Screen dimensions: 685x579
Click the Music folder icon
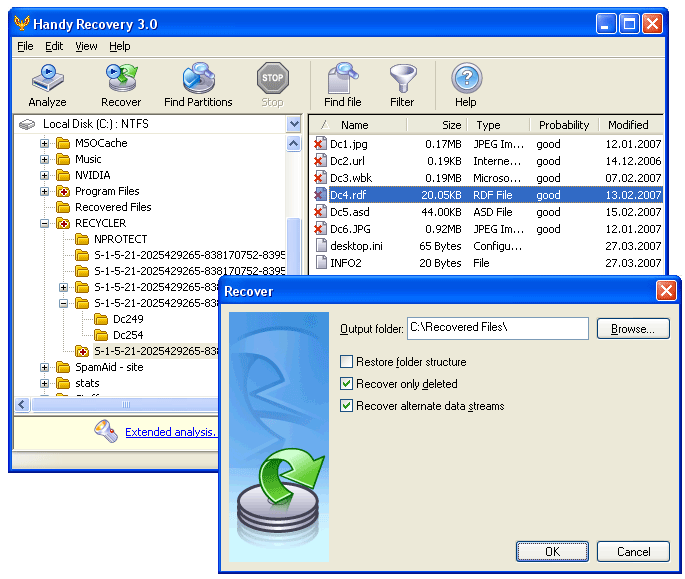tap(63, 159)
